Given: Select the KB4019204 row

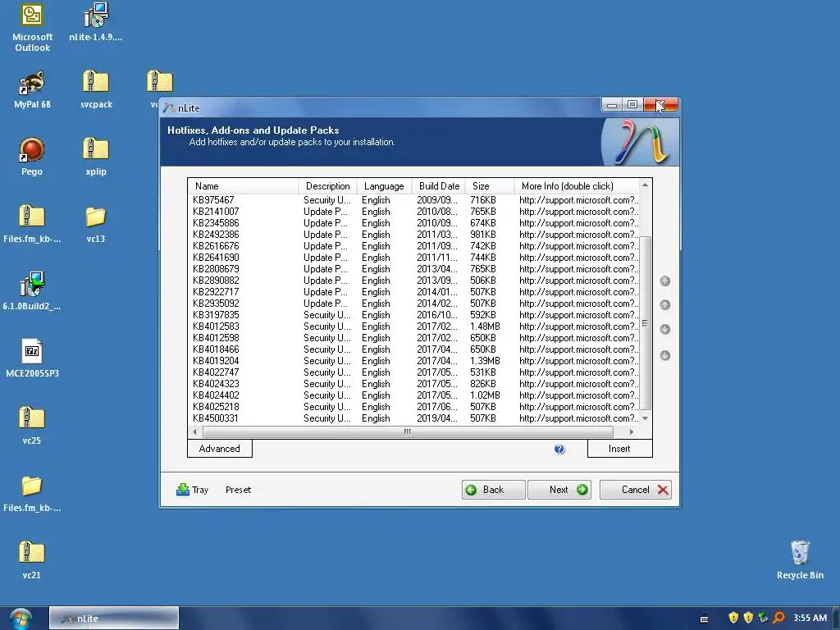Looking at the screenshot, I should click(414, 361).
